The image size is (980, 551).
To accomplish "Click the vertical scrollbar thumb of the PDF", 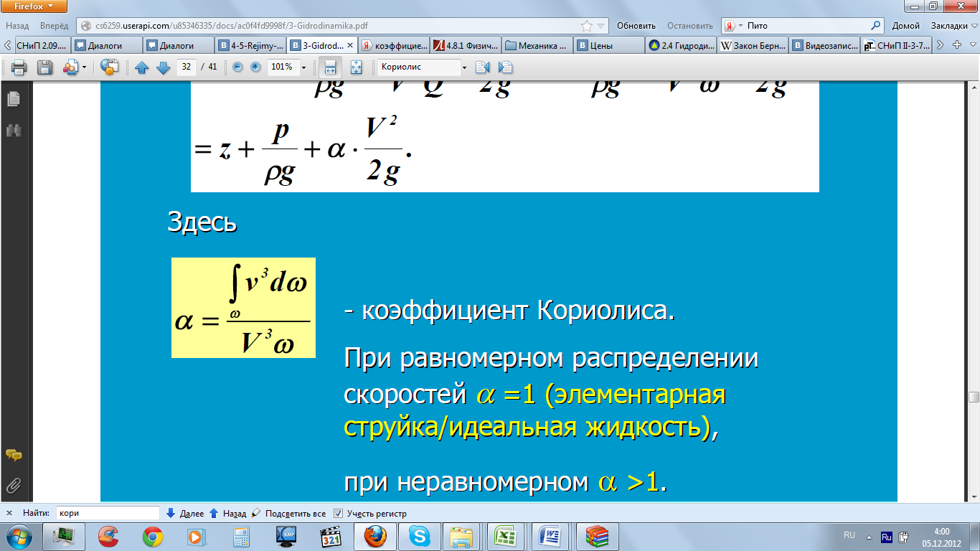I will pyautogui.click(x=974, y=397).
